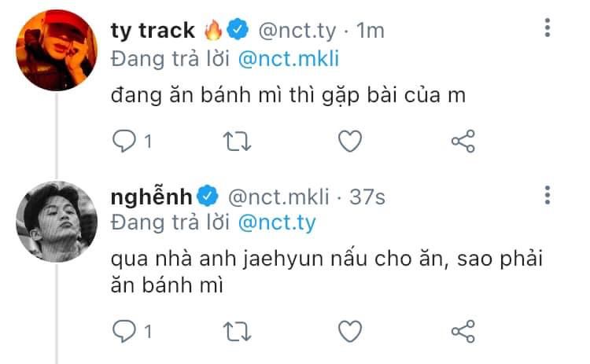Share ty track's tweet
The height and width of the screenshot is (364, 590).
463,141
